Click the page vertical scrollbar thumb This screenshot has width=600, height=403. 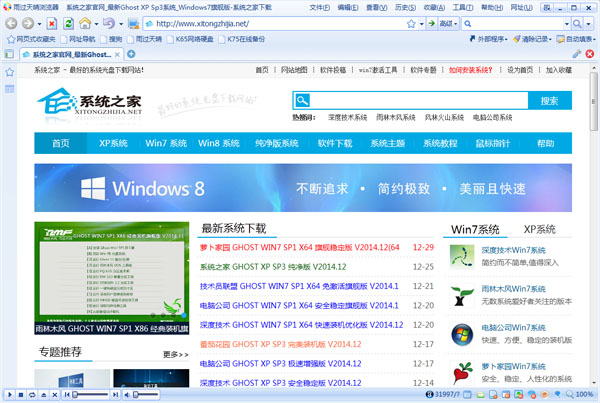point(593,101)
